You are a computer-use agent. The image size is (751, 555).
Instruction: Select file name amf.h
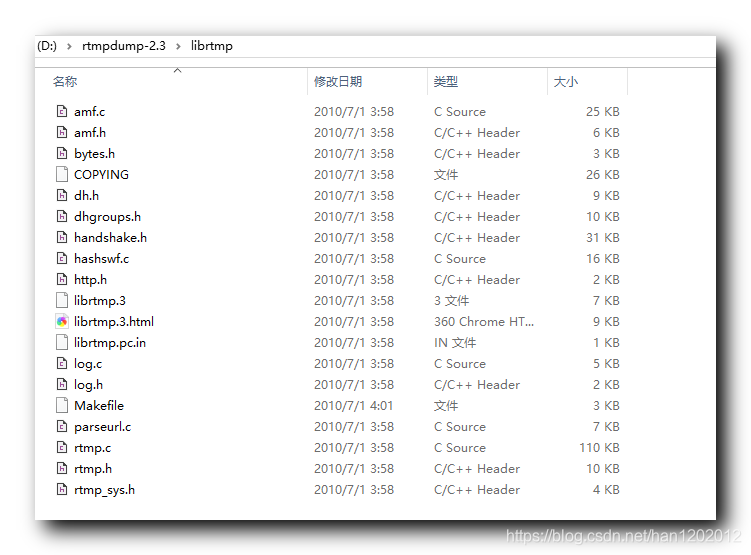coord(90,133)
